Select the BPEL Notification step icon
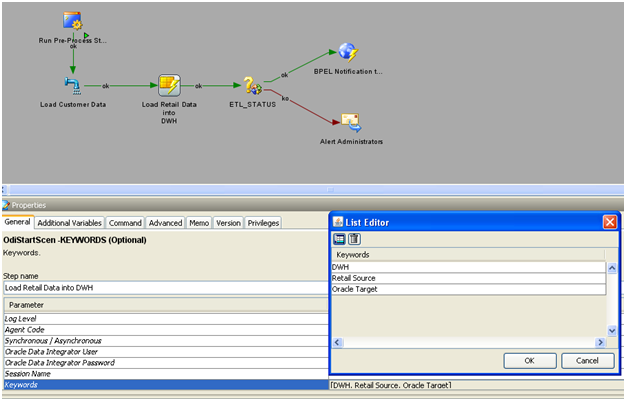This screenshot has height=401, width=626. (348, 53)
